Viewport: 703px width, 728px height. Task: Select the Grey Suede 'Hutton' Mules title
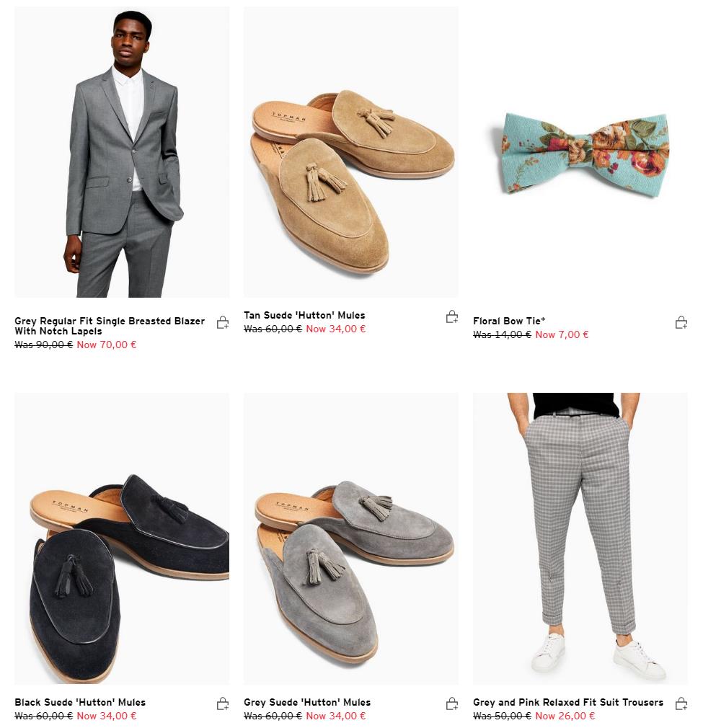[x=307, y=702]
